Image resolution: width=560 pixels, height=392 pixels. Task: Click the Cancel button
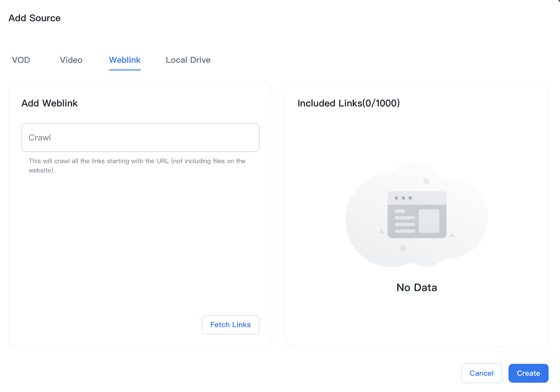coord(482,373)
